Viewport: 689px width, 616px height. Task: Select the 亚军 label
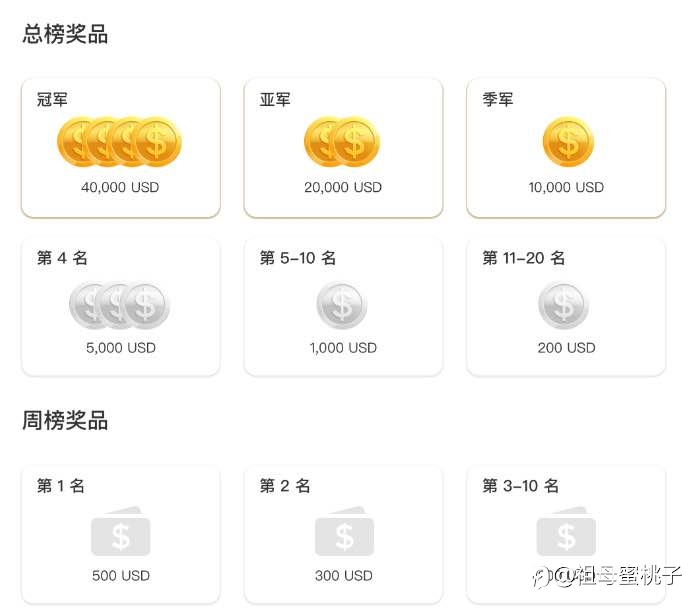point(275,99)
